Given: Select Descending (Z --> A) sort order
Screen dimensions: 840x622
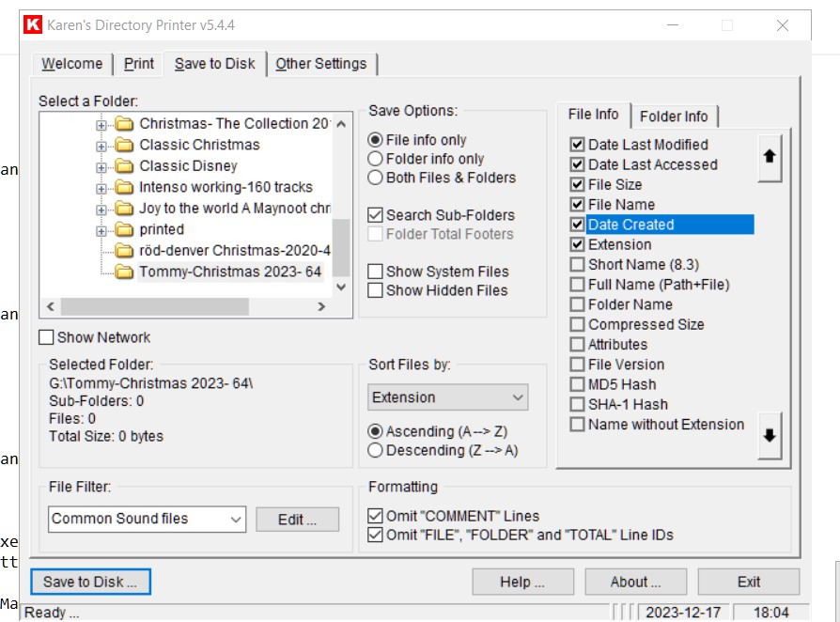Looking at the screenshot, I should tap(443, 451).
